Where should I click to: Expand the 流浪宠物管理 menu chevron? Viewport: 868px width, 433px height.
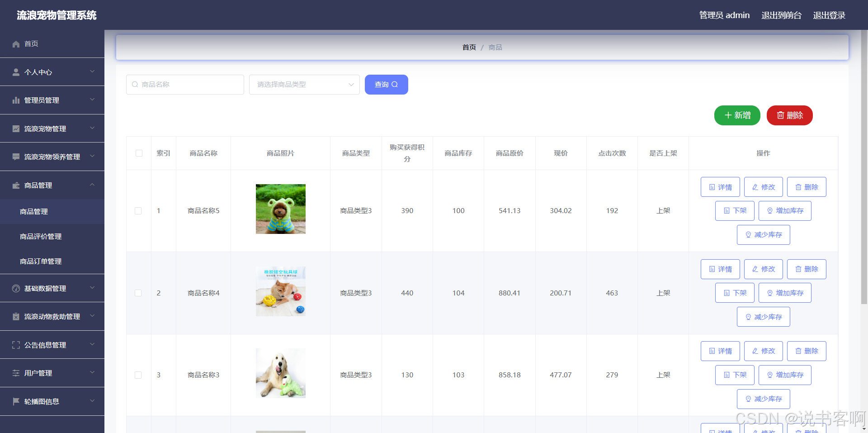tap(92, 128)
